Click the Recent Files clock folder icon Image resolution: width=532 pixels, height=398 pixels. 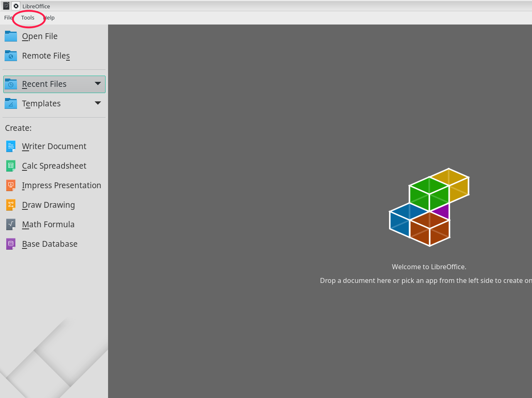(11, 84)
